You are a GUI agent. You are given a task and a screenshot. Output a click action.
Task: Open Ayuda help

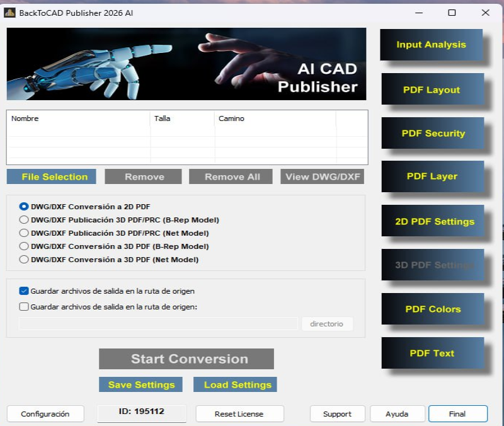(398, 414)
